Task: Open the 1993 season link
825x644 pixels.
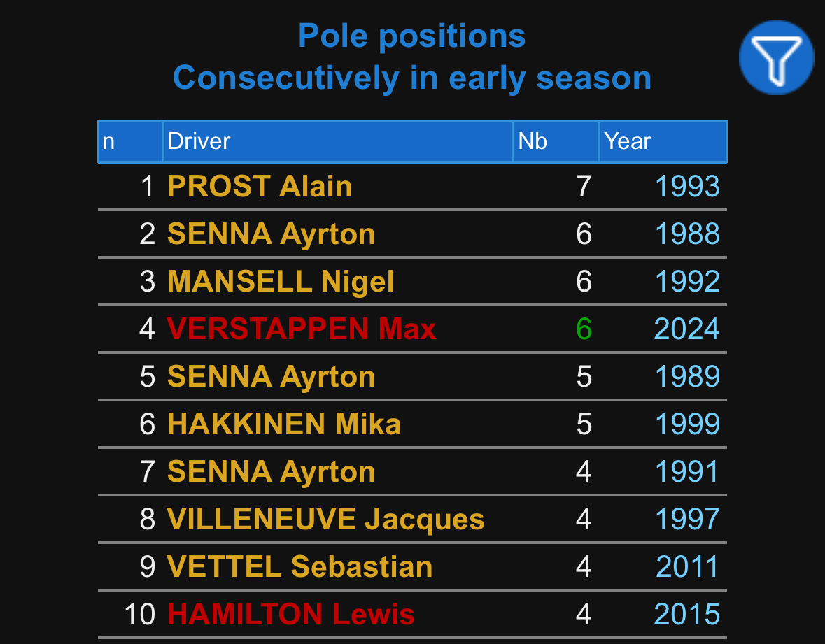Action: (x=687, y=187)
